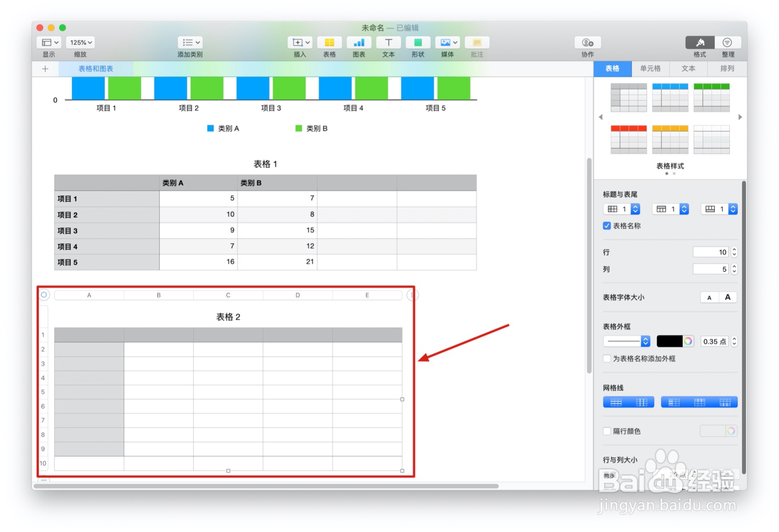Pick the black table border color swatch
The height and width of the screenshot is (532, 779).
click(x=669, y=341)
